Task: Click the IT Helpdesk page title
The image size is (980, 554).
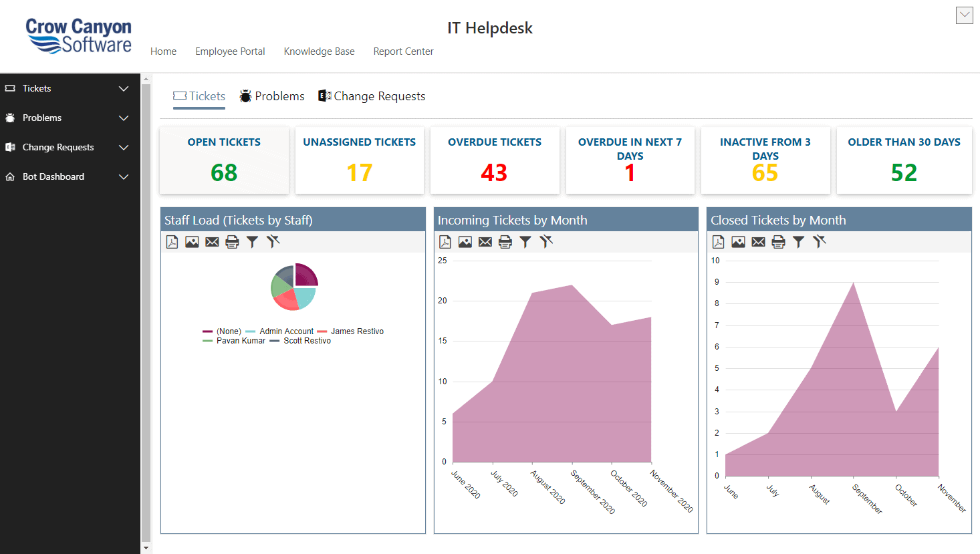Action: coord(490,28)
